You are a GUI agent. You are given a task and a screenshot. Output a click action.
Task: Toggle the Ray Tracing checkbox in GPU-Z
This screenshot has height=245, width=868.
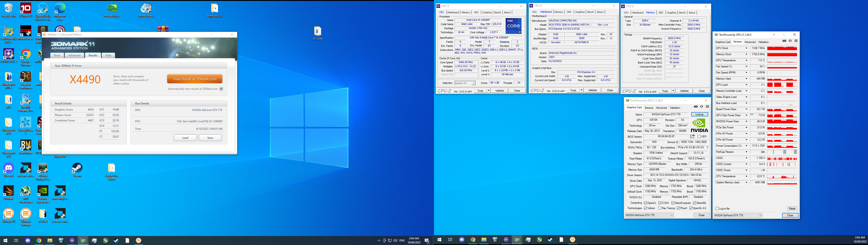[x=659, y=208]
